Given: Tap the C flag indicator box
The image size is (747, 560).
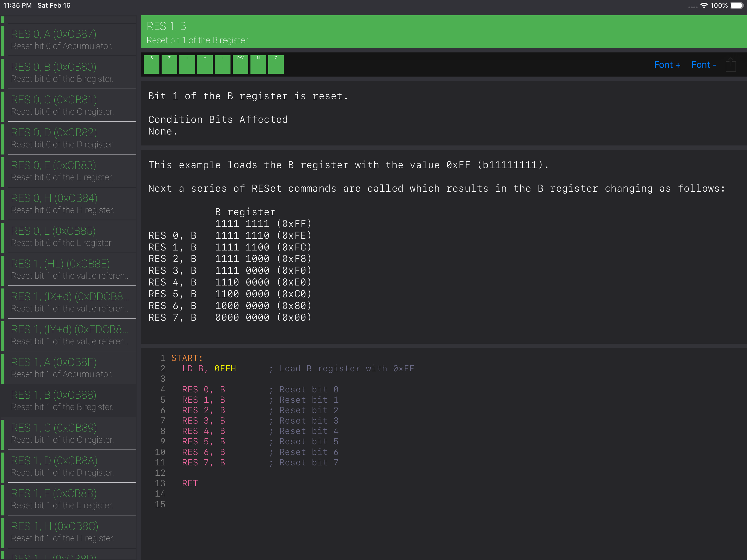Looking at the screenshot, I should 276,64.
